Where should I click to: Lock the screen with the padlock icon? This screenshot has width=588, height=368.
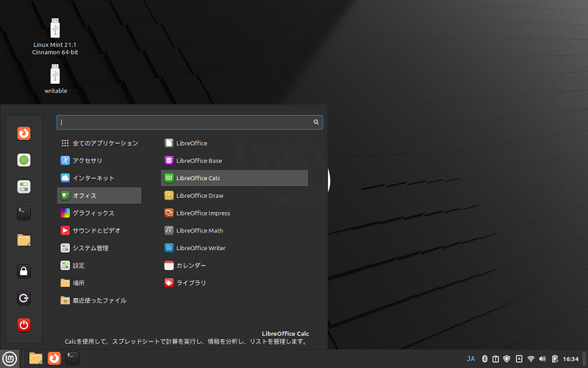pos(24,271)
